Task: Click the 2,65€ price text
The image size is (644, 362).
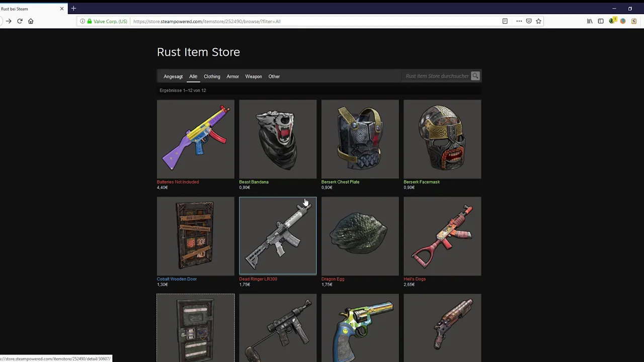Action: pos(409,285)
